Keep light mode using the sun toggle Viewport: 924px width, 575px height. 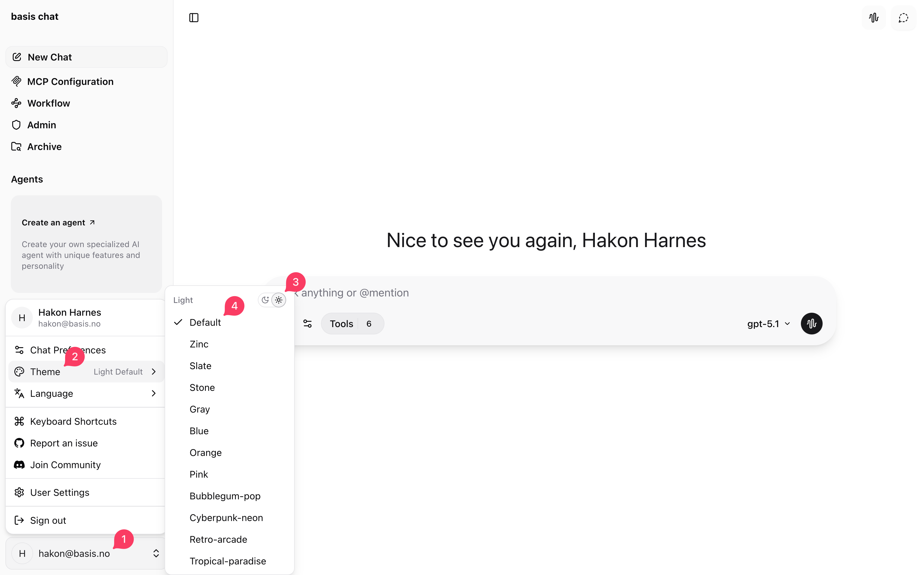point(279,300)
